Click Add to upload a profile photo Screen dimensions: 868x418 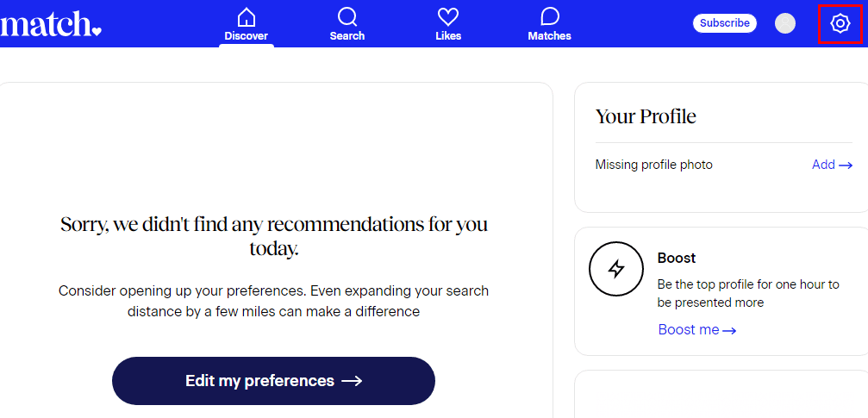pos(823,165)
